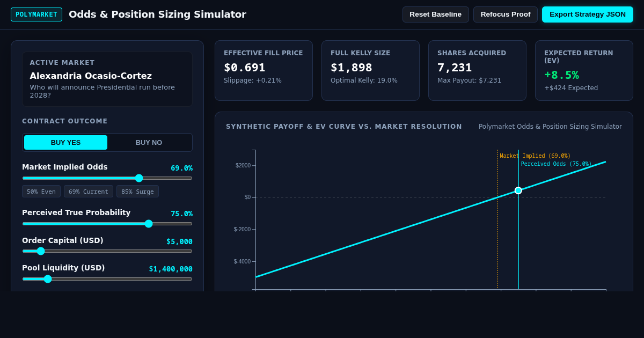Click the Full Kelly Size value $1,898

coord(351,68)
